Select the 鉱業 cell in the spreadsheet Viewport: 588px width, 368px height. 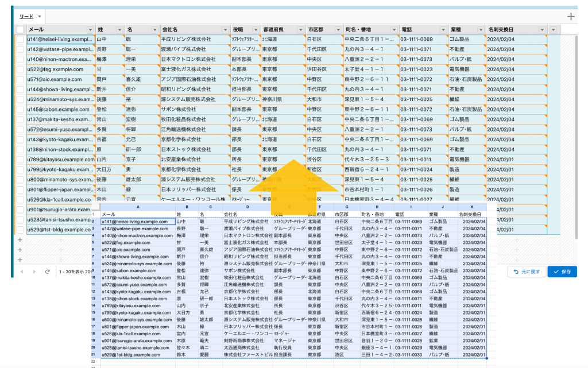[x=443, y=340]
